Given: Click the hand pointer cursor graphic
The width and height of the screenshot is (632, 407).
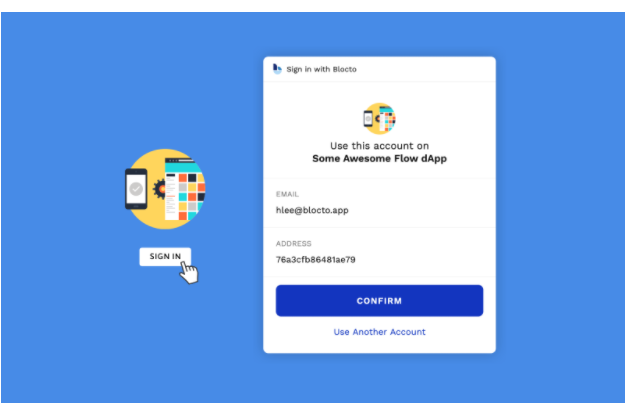Looking at the screenshot, I should (x=189, y=272).
